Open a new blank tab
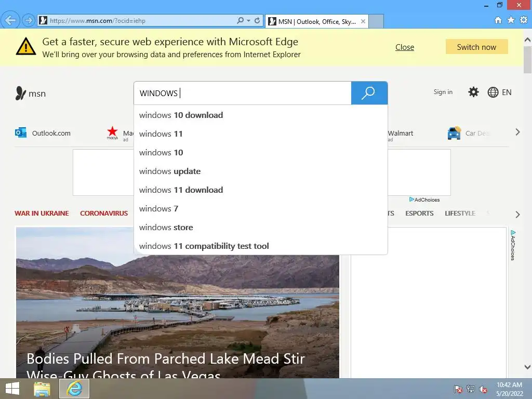 point(376,21)
